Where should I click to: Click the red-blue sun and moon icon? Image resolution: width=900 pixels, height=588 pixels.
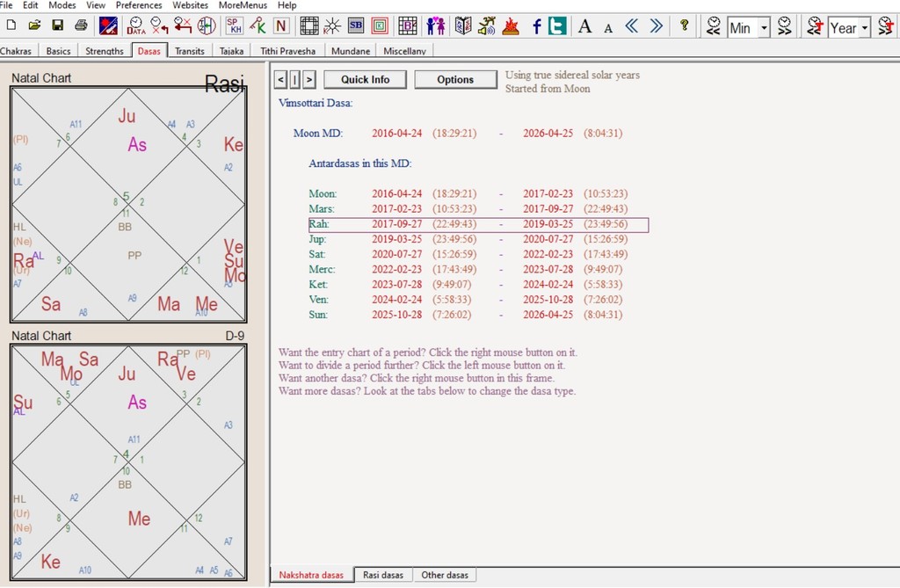click(x=108, y=25)
